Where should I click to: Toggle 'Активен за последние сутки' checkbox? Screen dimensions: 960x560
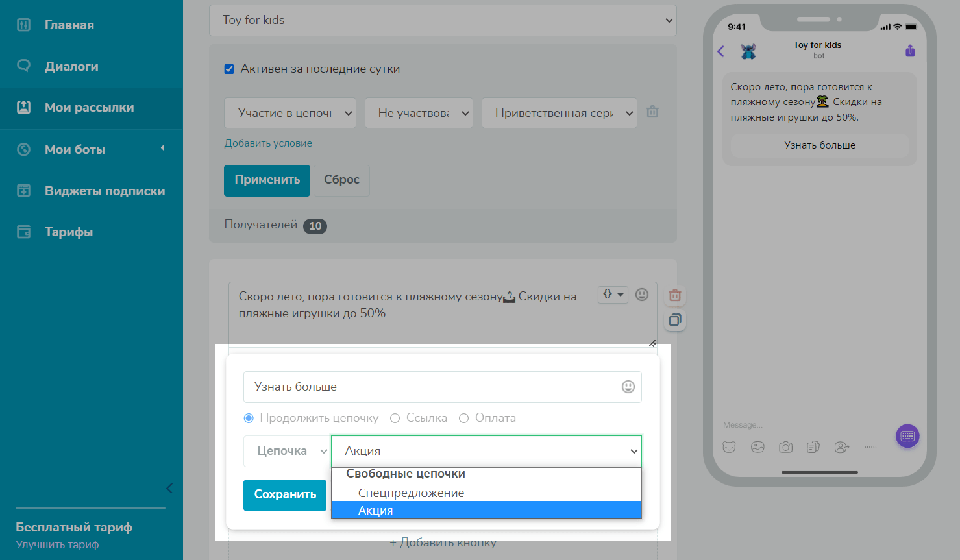[x=229, y=69]
